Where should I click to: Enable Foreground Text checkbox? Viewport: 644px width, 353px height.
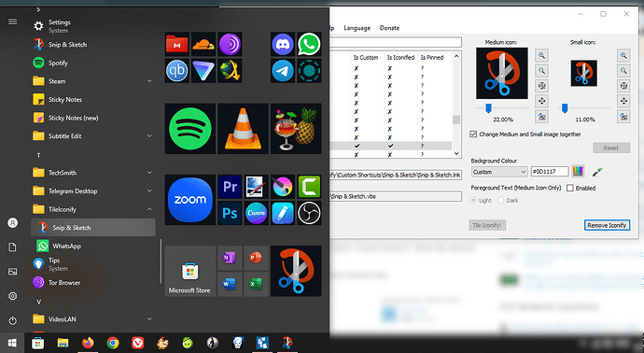[x=570, y=188]
